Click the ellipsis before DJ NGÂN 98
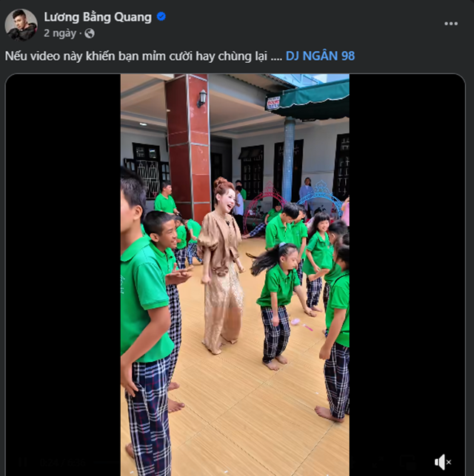The height and width of the screenshot is (476, 474). click(276, 56)
